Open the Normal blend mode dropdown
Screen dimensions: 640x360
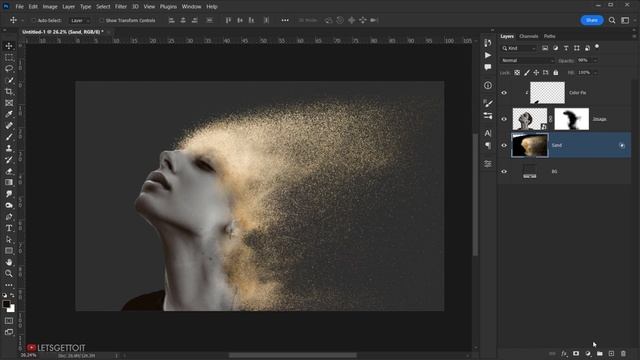(x=527, y=60)
